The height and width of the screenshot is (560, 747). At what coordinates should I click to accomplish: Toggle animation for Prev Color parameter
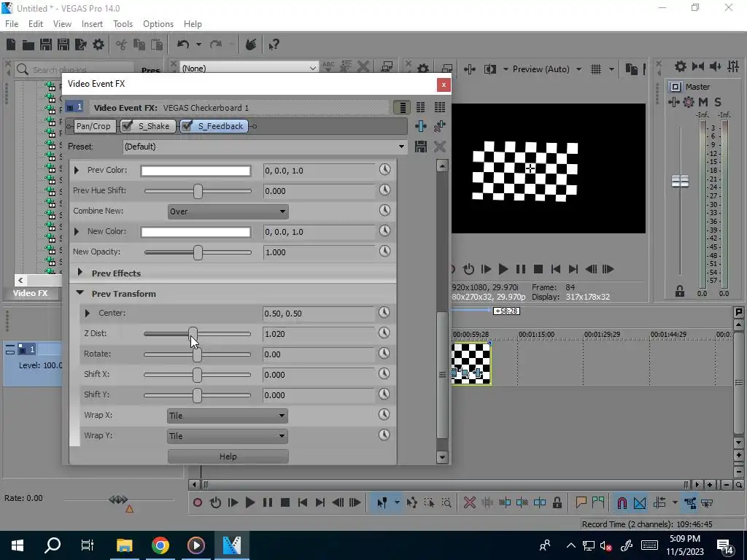point(384,169)
